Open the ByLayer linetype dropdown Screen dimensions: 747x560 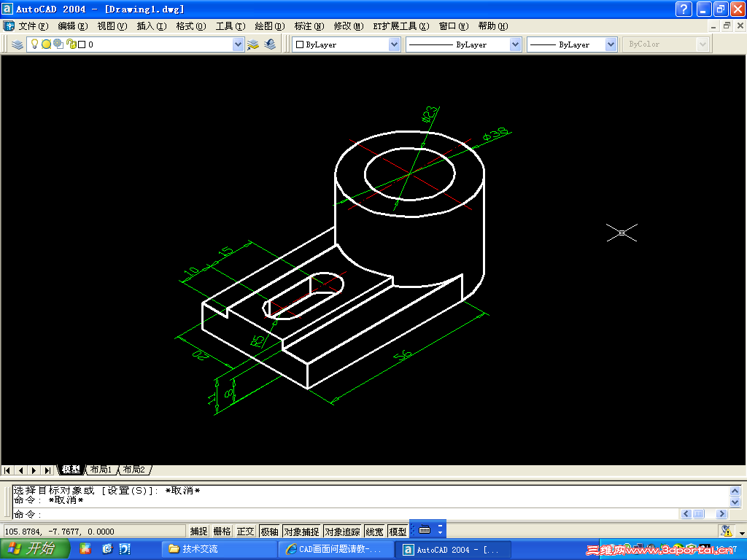click(x=515, y=44)
